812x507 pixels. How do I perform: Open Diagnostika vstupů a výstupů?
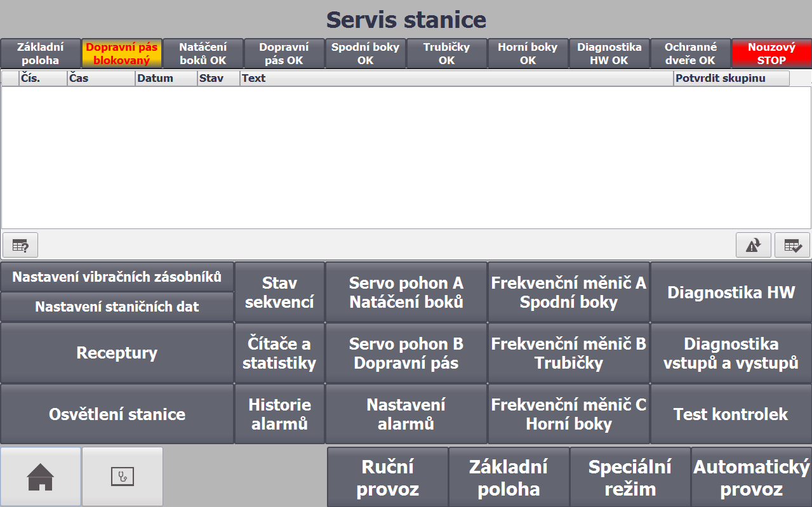(x=731, y=353)
